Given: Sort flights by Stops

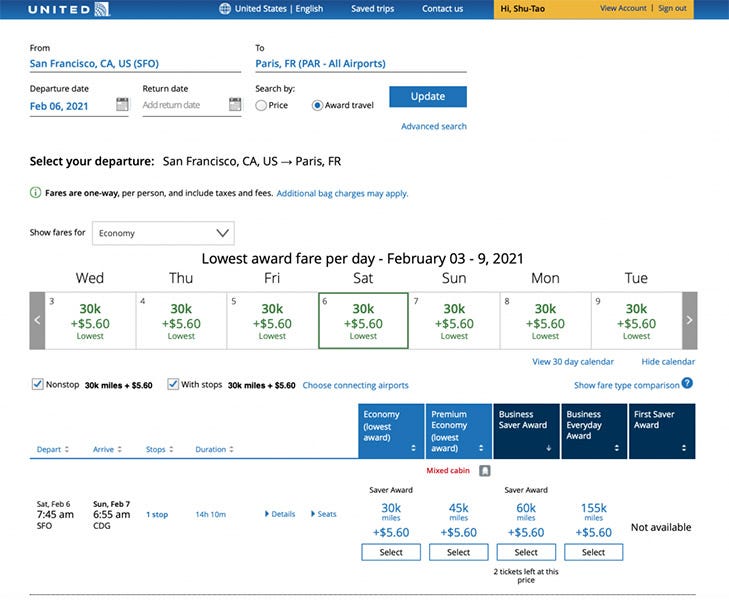Looking at the screenshot, I should point(159,449).
